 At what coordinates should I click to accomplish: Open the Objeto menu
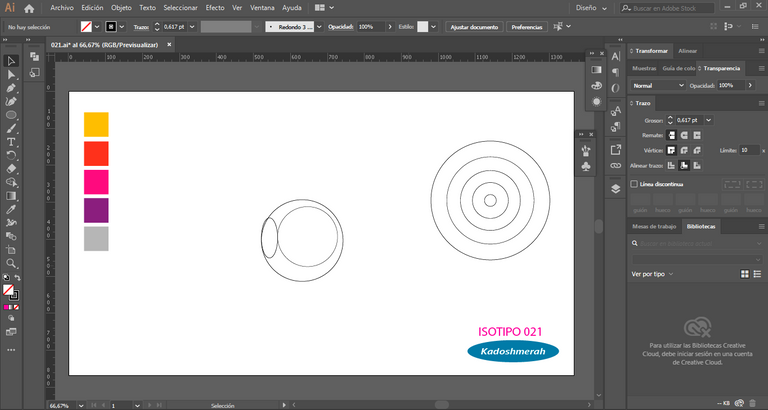121,8
